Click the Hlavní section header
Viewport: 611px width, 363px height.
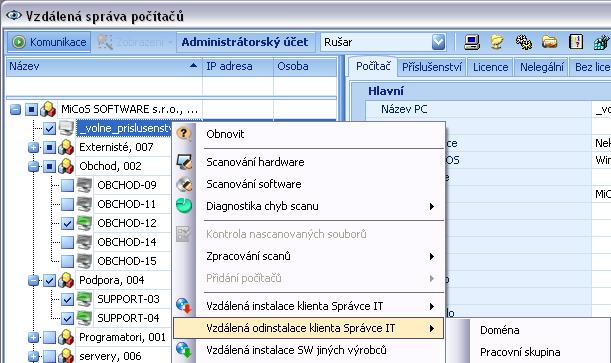pos(386,91)
